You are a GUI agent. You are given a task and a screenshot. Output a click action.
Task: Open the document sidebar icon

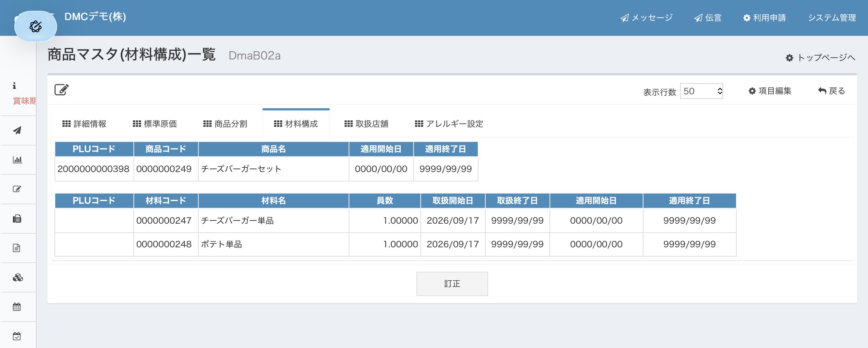click(x=16, y=248)
